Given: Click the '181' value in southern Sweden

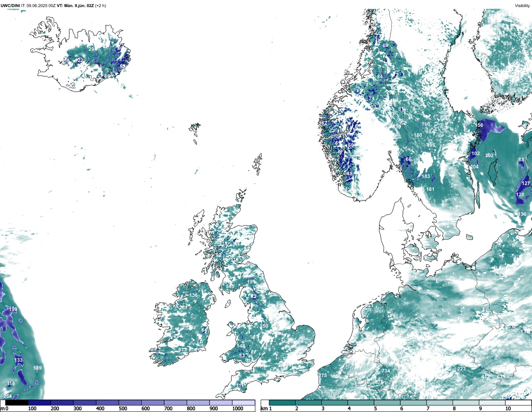Looking at the screenshot, I should [430, 189].
